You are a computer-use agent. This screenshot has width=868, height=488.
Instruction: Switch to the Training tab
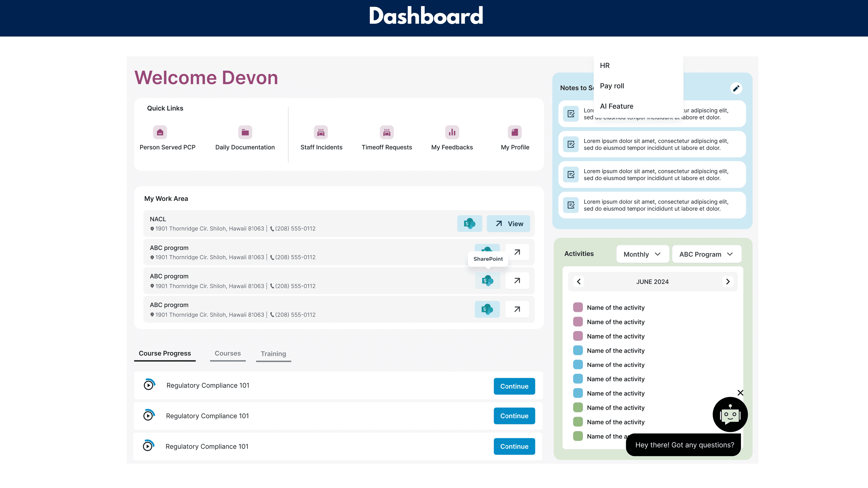(x=273, y=354)
